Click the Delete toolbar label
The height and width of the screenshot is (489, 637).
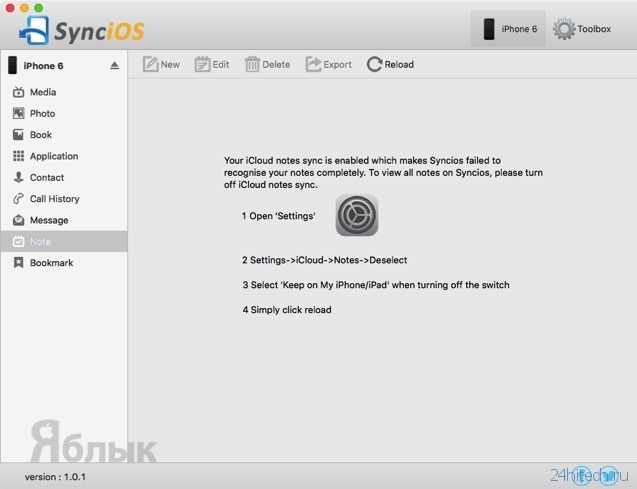(276, 65)
